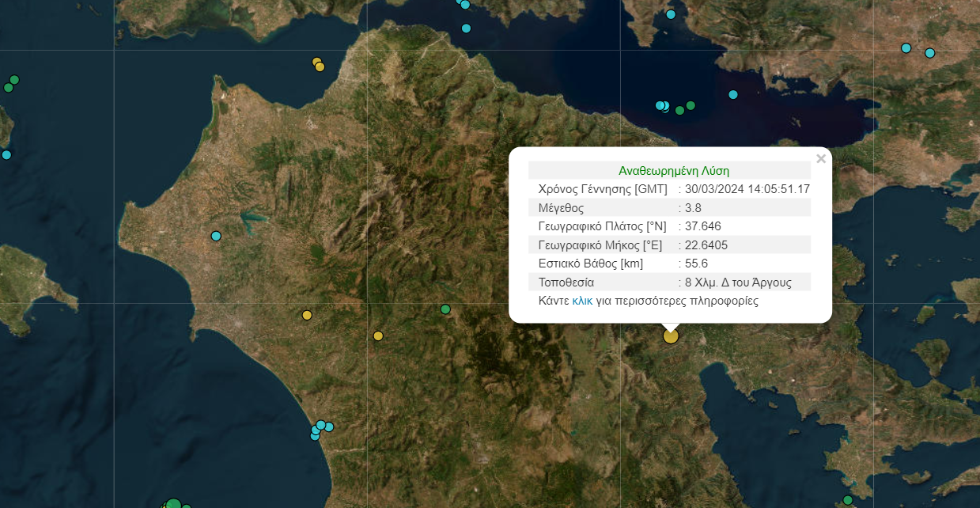Select the lone green marker in central Peloponnese
980x508 pixels.
pyautogui.click(x=445, y=309)
